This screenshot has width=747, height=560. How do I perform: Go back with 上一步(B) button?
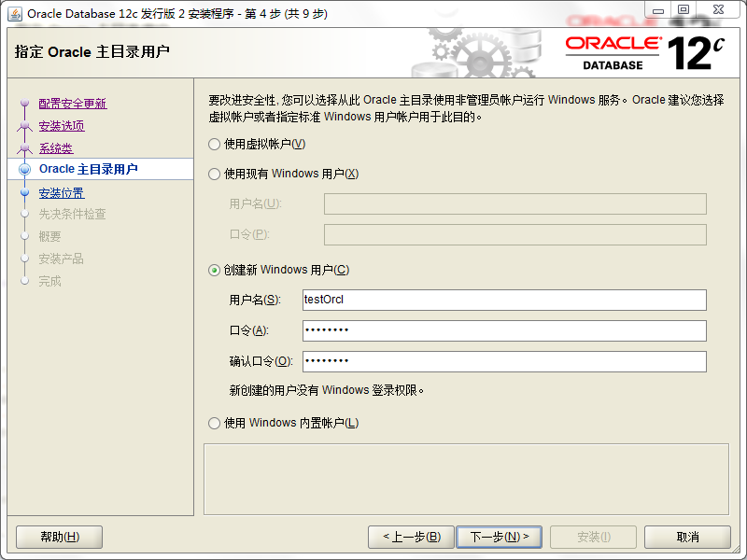(x=412, y=538)
